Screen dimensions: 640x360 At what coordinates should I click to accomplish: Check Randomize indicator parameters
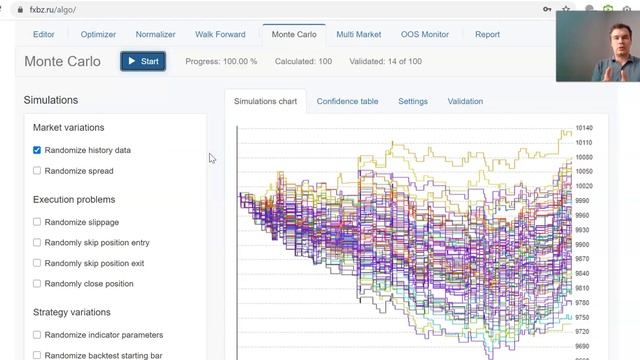coord(37,335)
